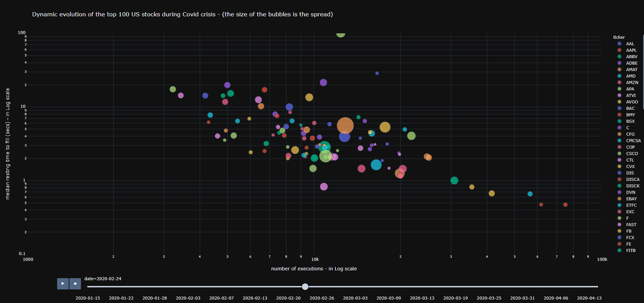Toggle the F ticker in legend

coord(627,218)
